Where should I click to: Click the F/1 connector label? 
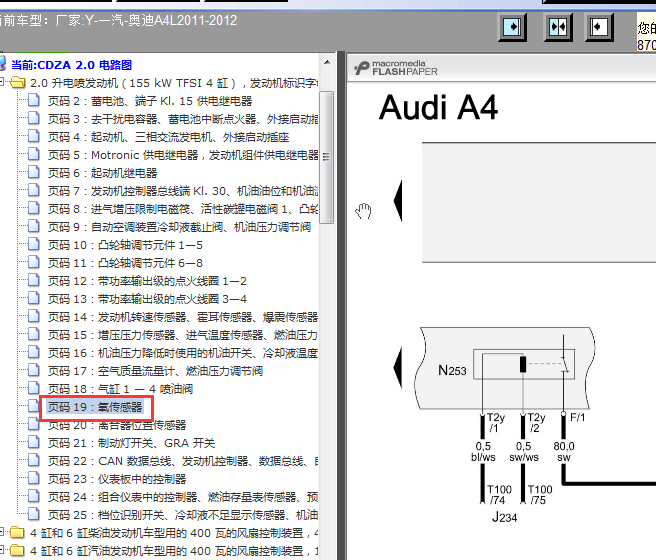click(x=577, y=417)
